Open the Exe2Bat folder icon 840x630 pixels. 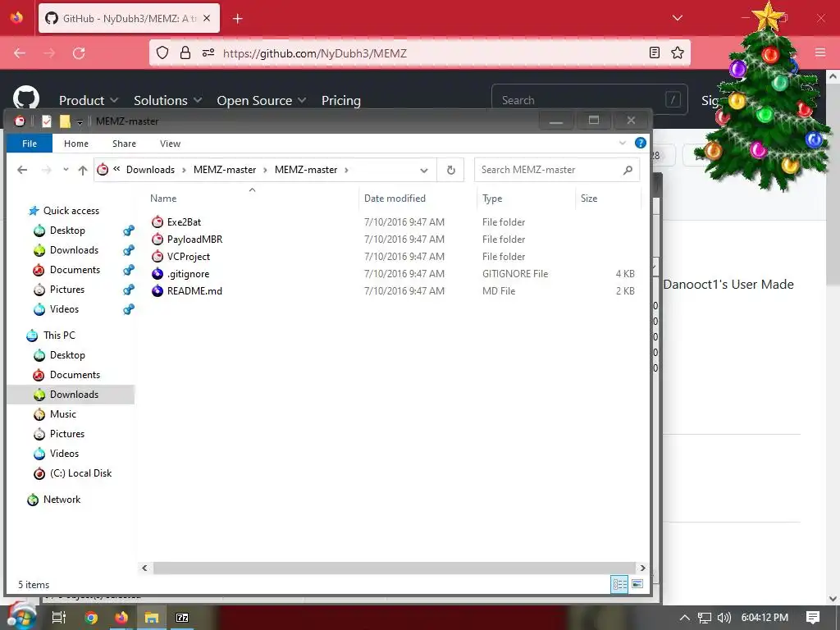[x=157, y=221]
